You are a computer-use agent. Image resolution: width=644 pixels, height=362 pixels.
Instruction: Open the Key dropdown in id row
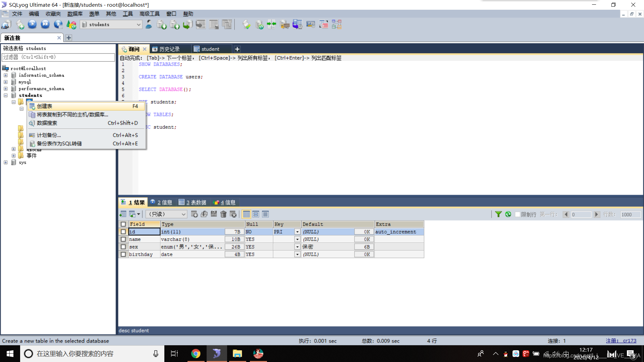pyautogui.click(x=297, y=232)
